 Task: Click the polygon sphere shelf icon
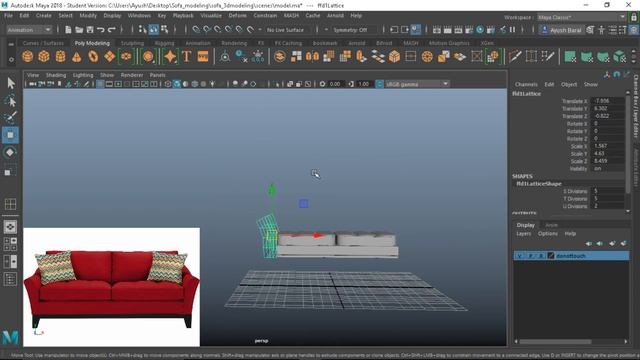point(27,56)
